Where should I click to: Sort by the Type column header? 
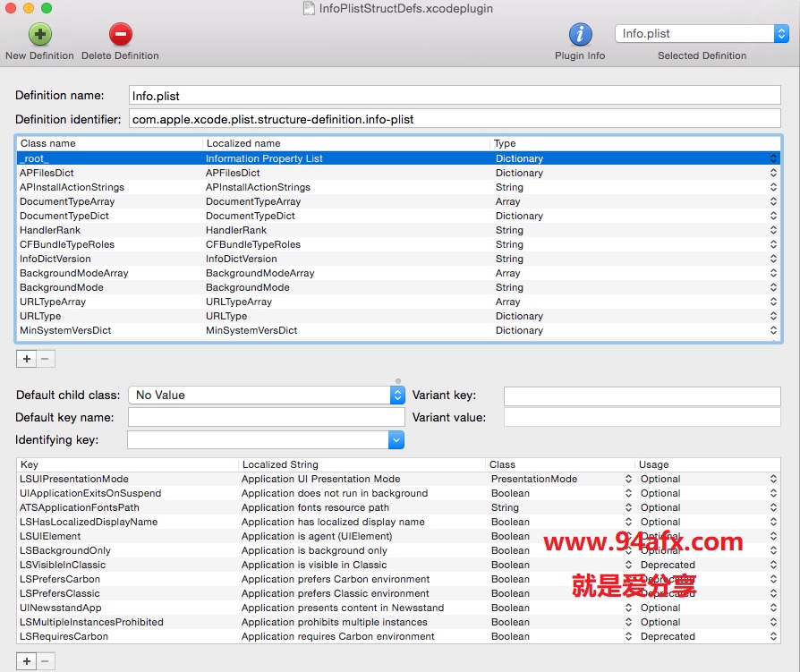click(x=635, y=143)
